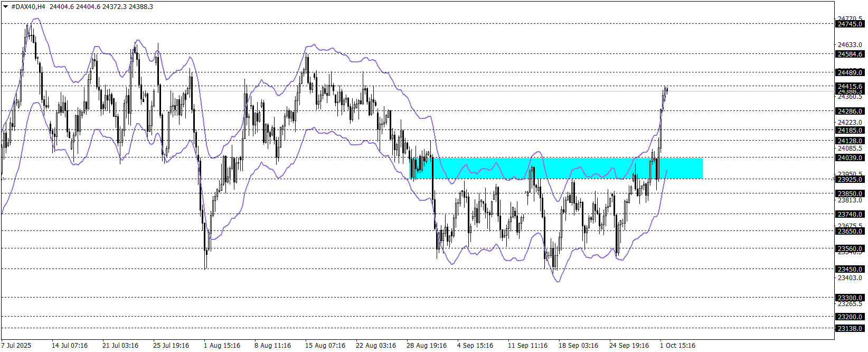Select the 24039.0 price level label
The image size is (868, 352).
[850, 158]
